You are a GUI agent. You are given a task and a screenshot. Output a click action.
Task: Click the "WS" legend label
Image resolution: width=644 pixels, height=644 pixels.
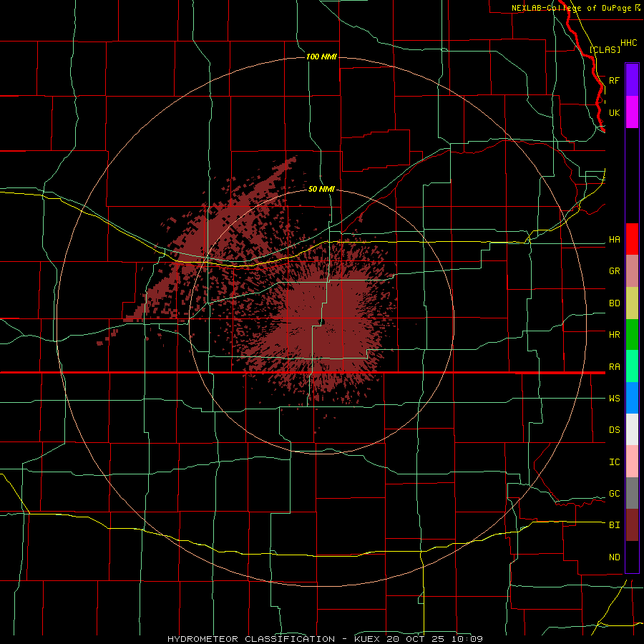pyautogui.click(x=614, y=399)
